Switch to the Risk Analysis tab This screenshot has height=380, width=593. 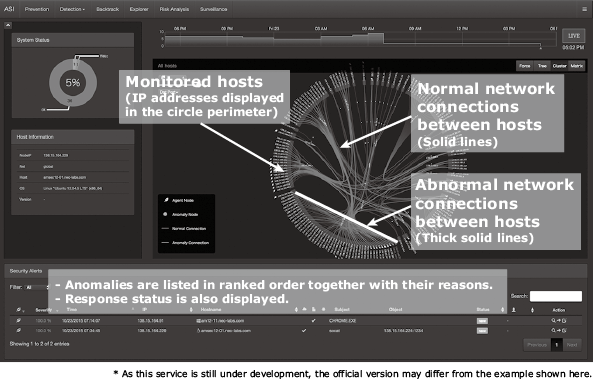(x=174, y=9)
